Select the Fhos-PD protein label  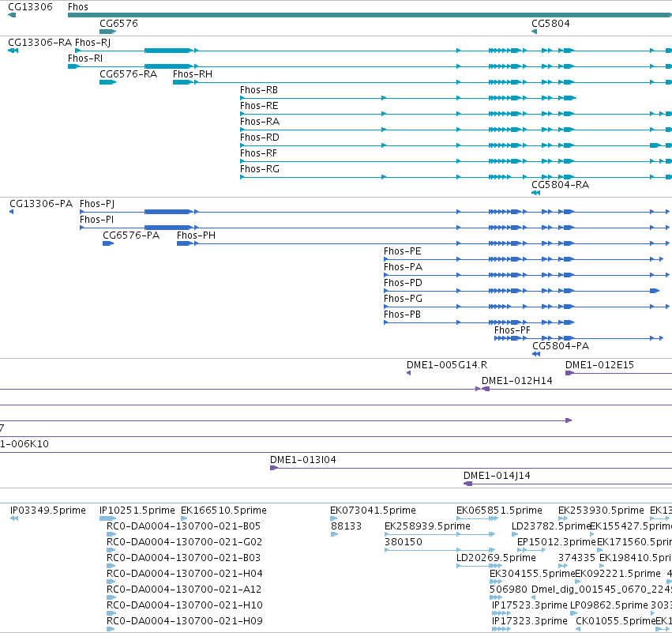point(403,283)
